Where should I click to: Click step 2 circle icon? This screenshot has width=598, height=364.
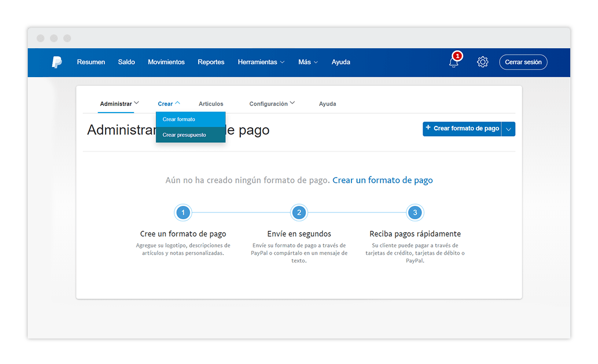[299, 213]
